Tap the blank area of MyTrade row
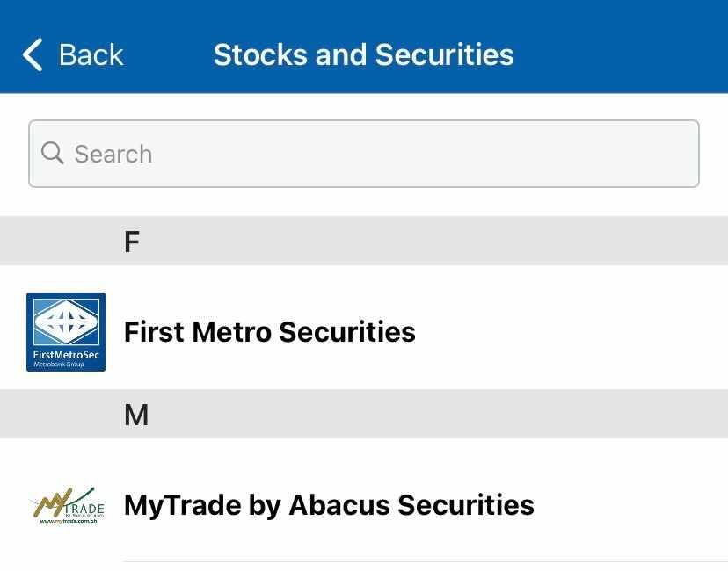The height and width of the screenshot is (571, 728). 631,504
